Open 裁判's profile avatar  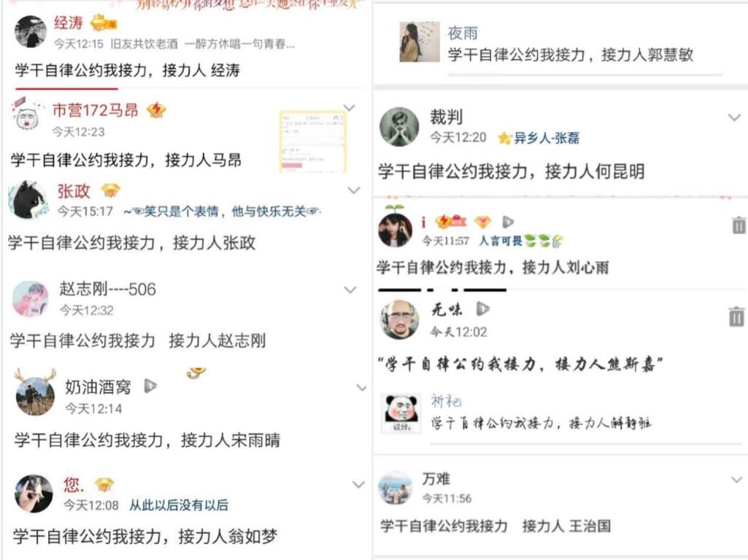coord(398,126)
